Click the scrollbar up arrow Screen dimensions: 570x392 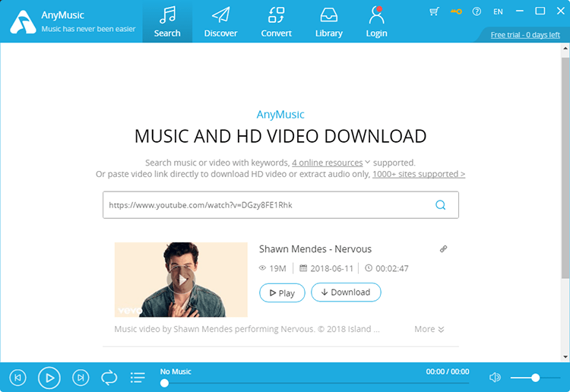(565, 48)
